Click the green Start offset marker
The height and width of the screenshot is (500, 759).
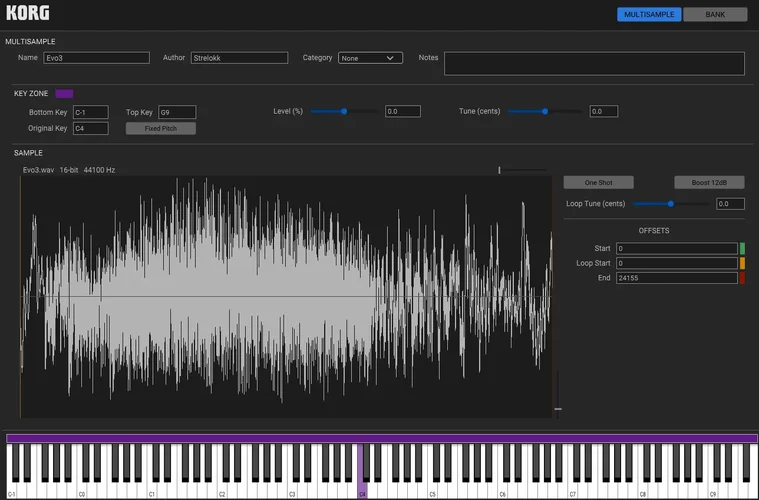[742, 248]
